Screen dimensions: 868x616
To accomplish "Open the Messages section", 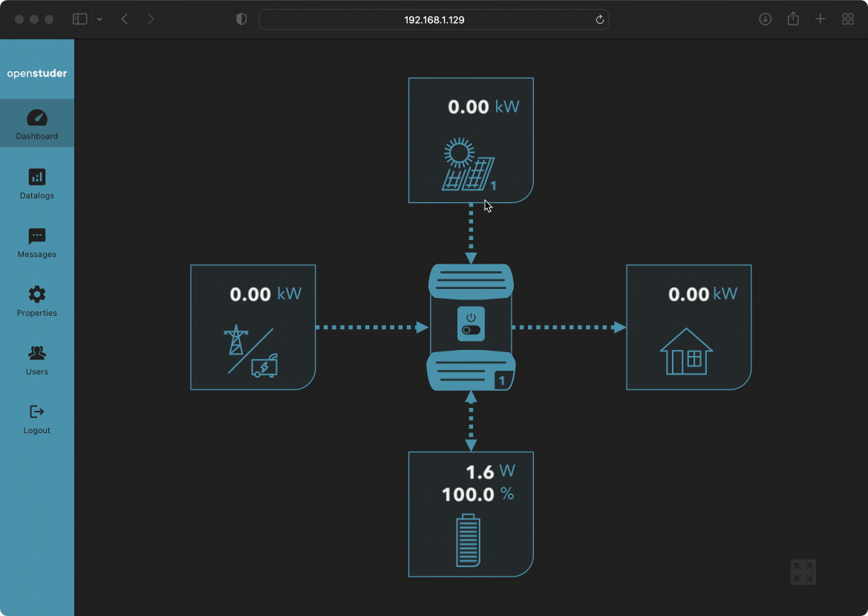I will point(37,242).
